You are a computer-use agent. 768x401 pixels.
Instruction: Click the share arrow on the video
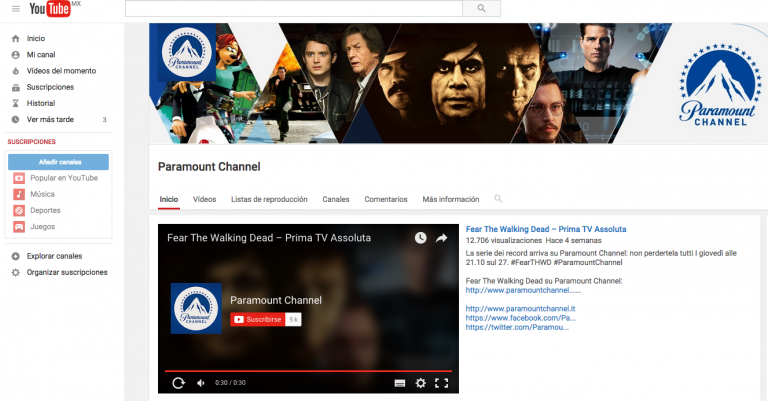click(x=442, y=238)
